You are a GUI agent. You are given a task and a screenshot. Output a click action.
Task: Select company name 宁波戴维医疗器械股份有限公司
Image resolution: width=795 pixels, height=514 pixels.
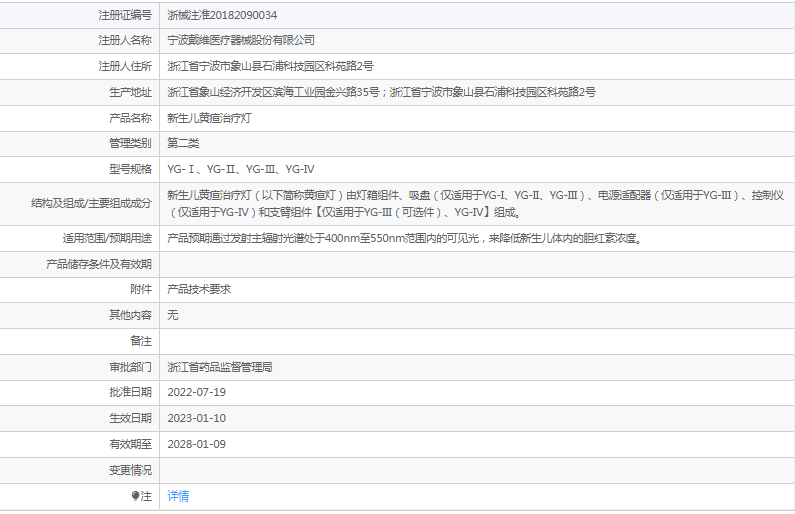[x=241, y=40]
